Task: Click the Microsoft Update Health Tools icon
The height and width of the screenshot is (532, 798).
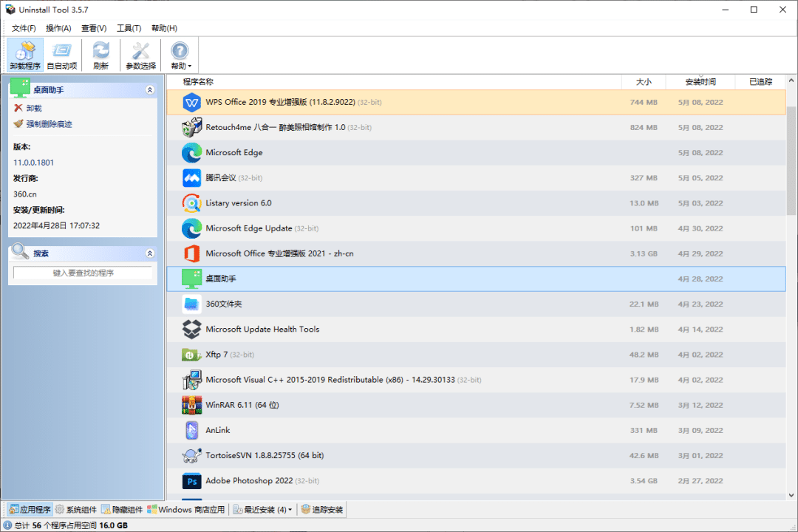Action: pyautogui.click(x=191, y=330)
